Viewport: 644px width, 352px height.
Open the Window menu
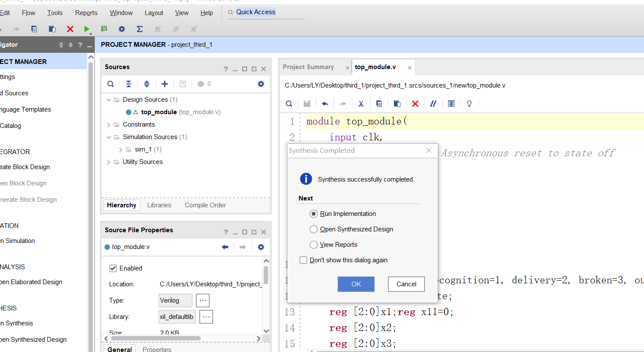click(121, 13)
